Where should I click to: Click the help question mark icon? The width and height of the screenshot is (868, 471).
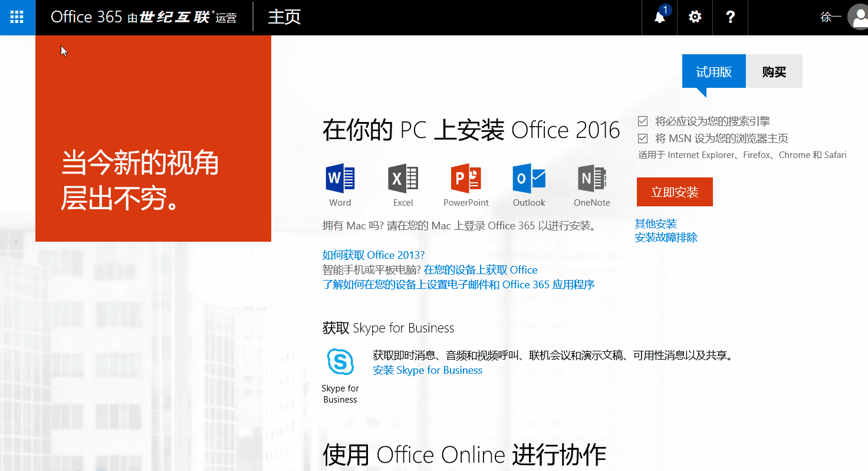(x=731, y=17)
